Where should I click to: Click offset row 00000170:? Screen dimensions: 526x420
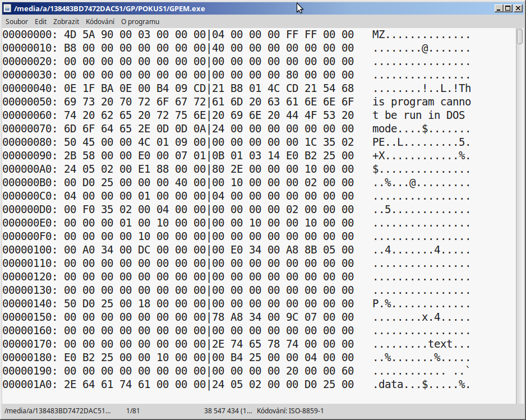[30, 344]
